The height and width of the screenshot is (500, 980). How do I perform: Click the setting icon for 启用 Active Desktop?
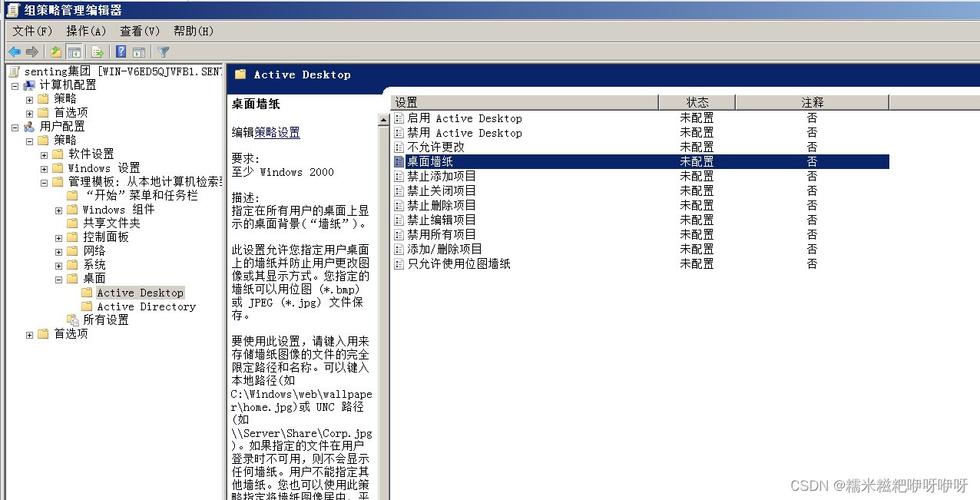[399, 118]
